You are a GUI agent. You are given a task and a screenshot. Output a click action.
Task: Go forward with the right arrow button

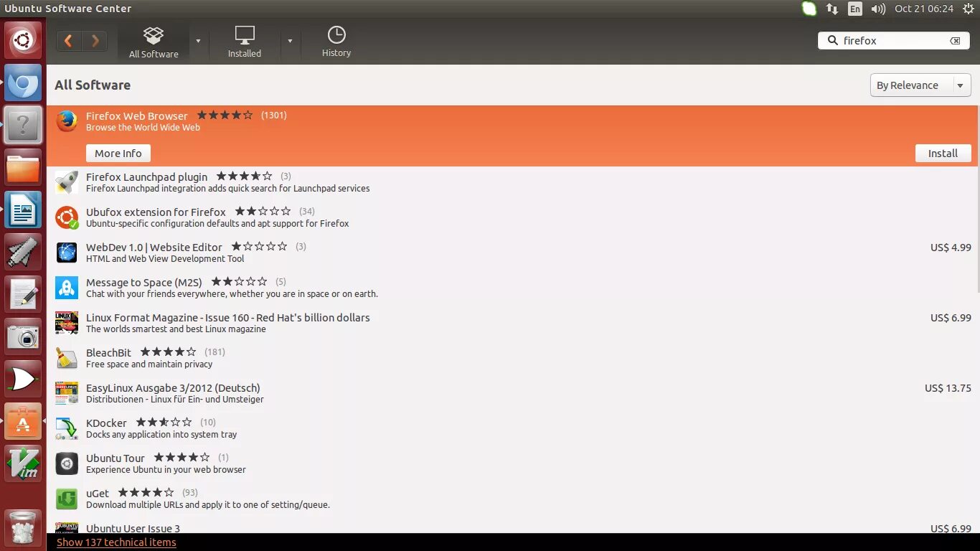click(x=95, y=41)
